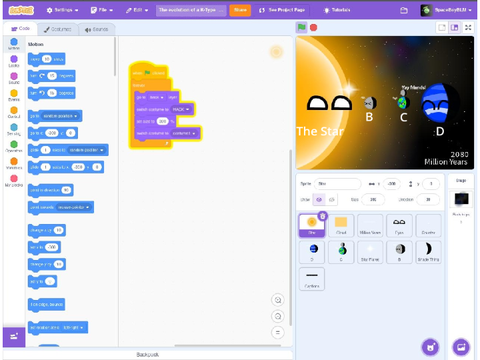Open first 'switch costume to' dropdown in script

181,109
